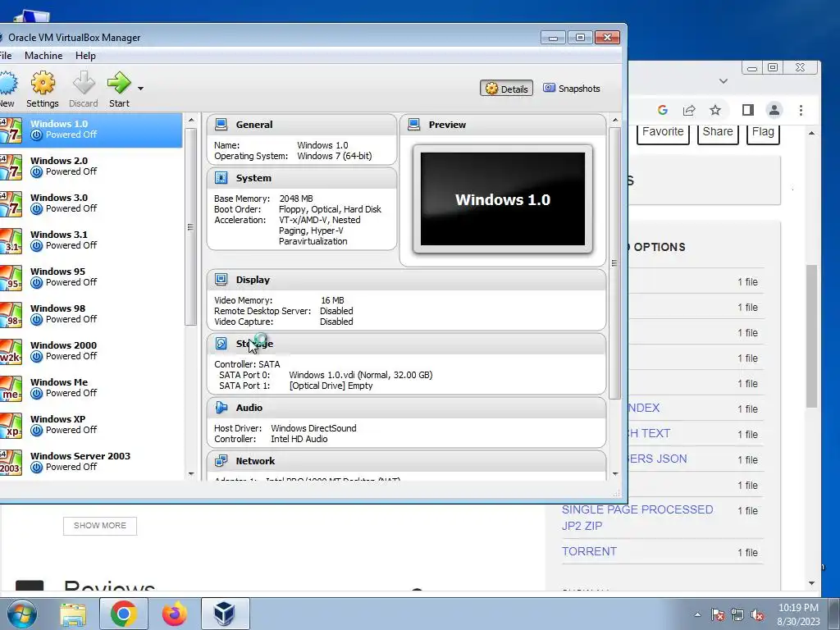This screenshot has height=630, width=840.
Task: Click the Chrome profile avatar icon
Action: pyautogui.click(x=774, y=111)
